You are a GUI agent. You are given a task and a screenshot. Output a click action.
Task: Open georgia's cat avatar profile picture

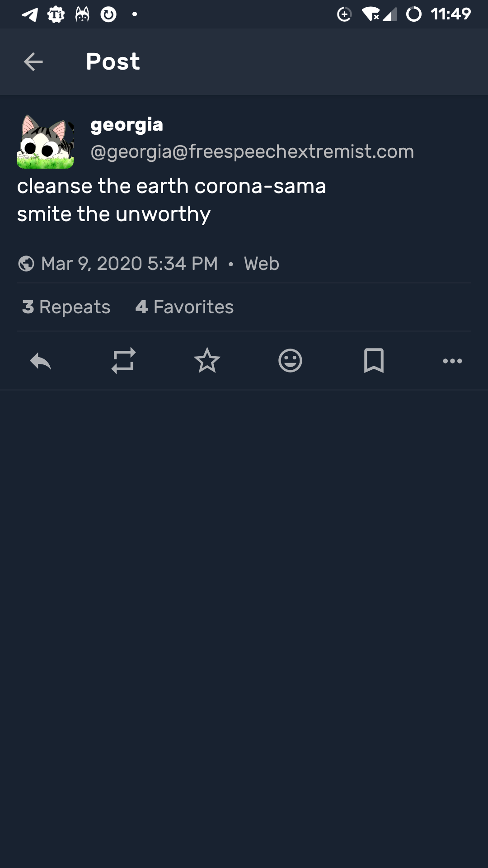tap(45, 142)
